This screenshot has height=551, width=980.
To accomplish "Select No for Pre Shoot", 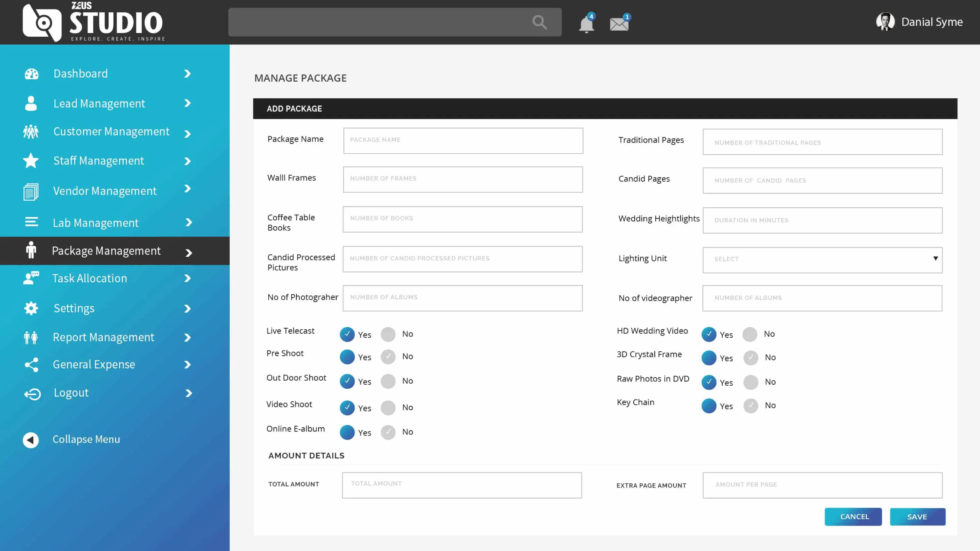I will coord(388,357).
